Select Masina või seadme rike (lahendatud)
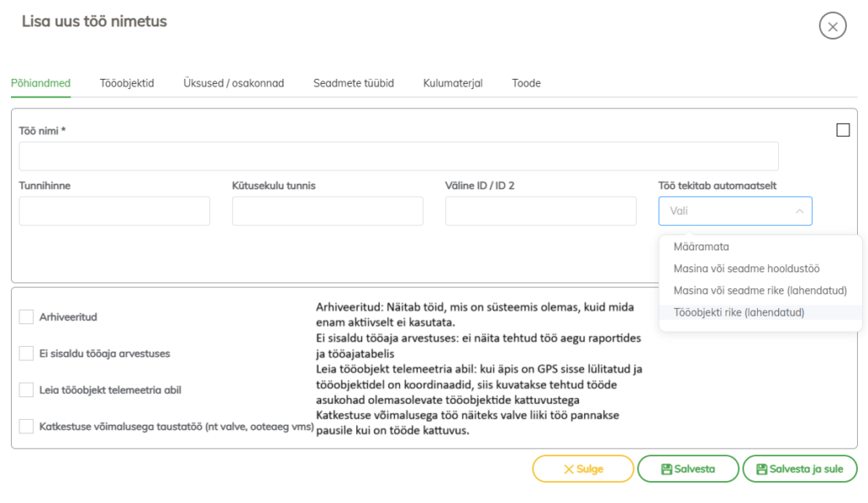 759,290
